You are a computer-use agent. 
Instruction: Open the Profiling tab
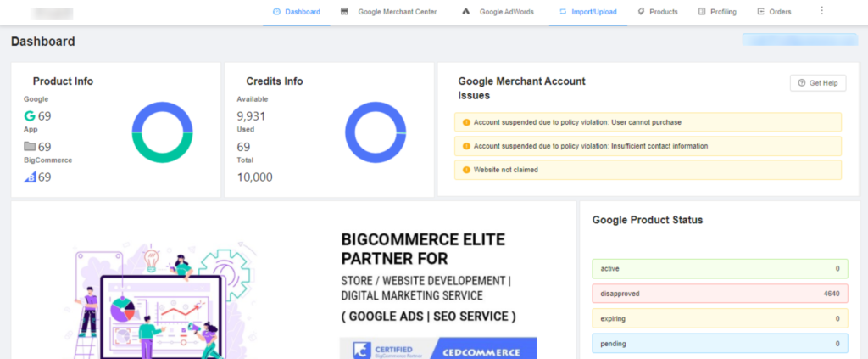717,12
